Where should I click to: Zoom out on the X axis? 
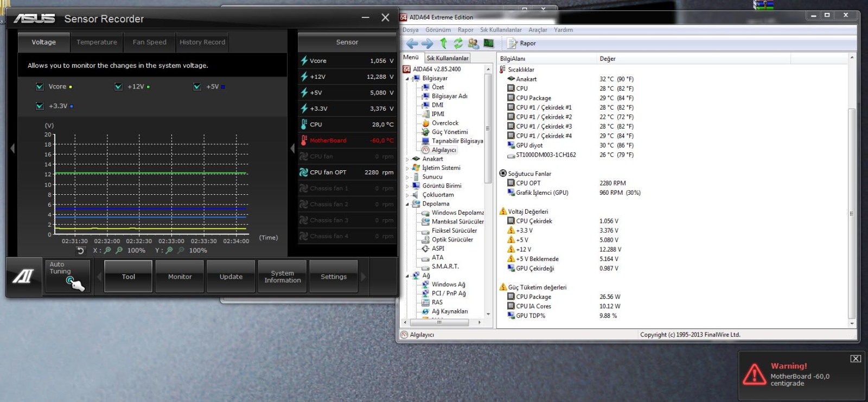(x=119, y=250)
